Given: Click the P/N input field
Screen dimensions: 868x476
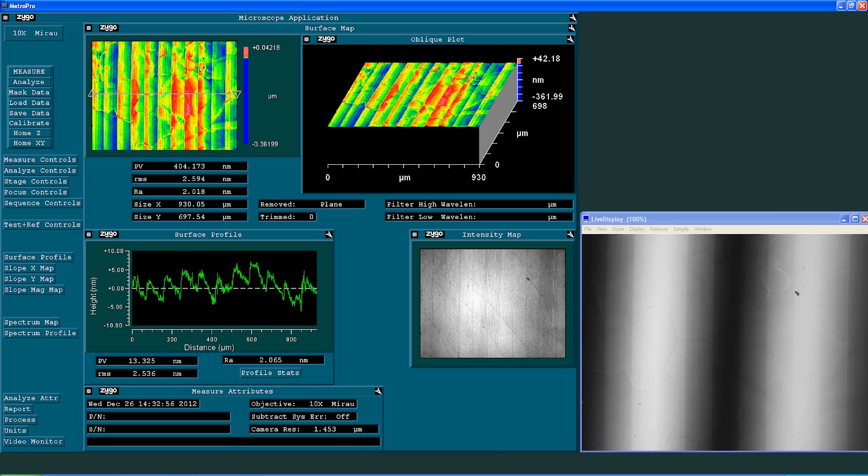Looking at the screenshot, I should 158,417.
